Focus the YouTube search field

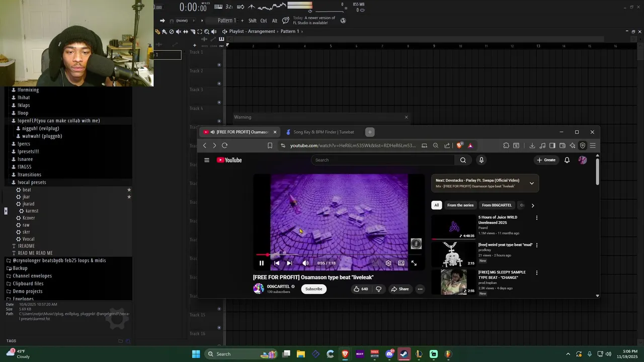382,160
